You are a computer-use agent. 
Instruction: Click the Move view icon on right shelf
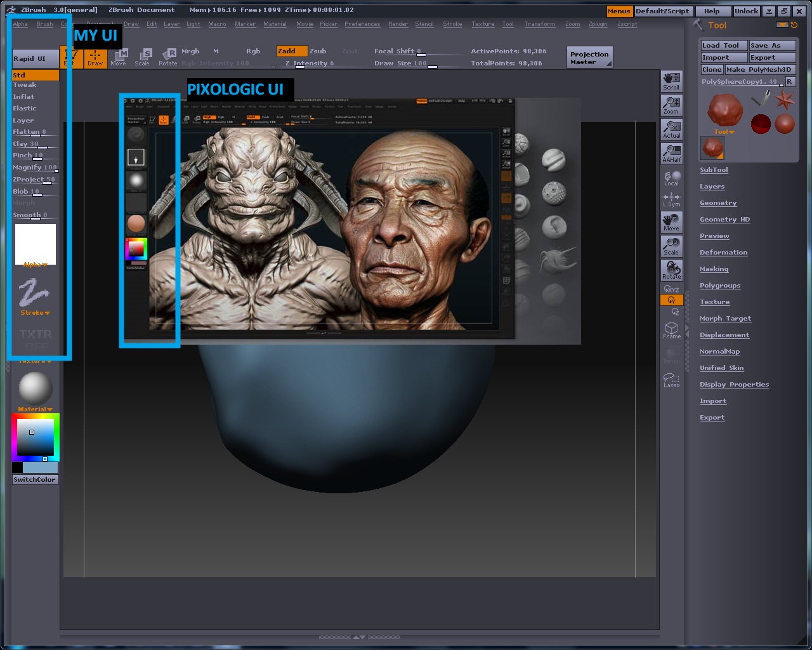click(x=671, y=222)
